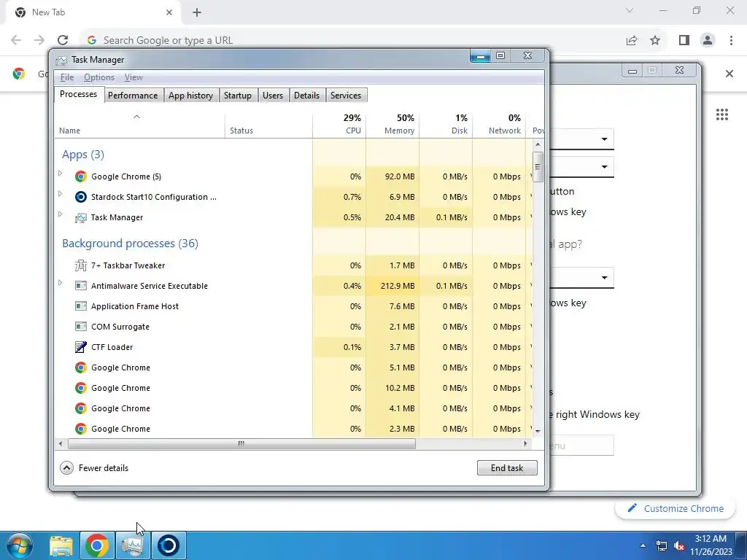Viewport: 747px width, 560px height.
Task: Open second dropdown in Start10 window behind
Action: [x=604, y=167]
